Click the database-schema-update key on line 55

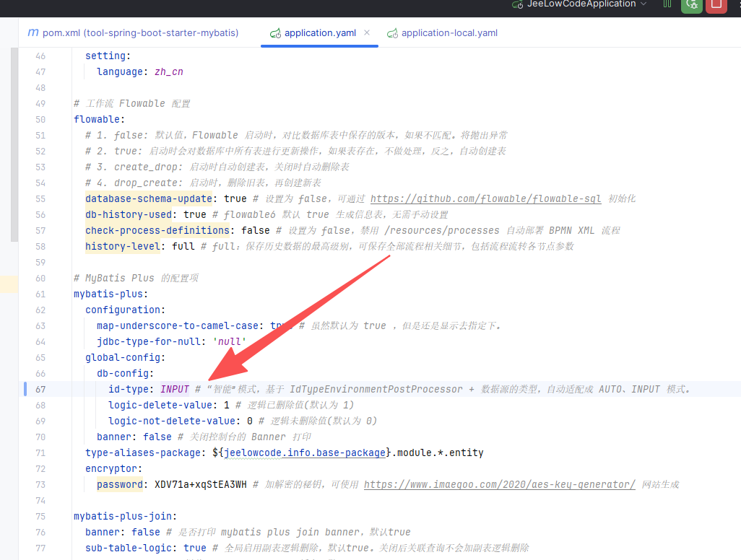pyautogui.click(x=148, y=198)
